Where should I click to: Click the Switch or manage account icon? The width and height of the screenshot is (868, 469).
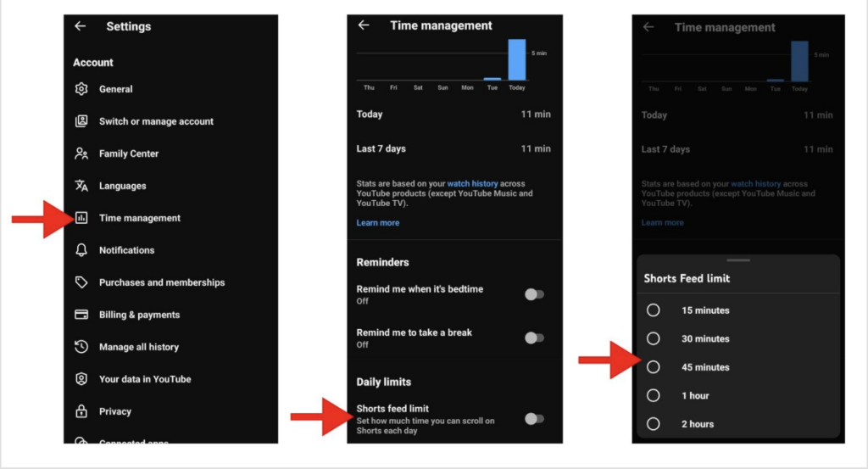click(81, 121)
